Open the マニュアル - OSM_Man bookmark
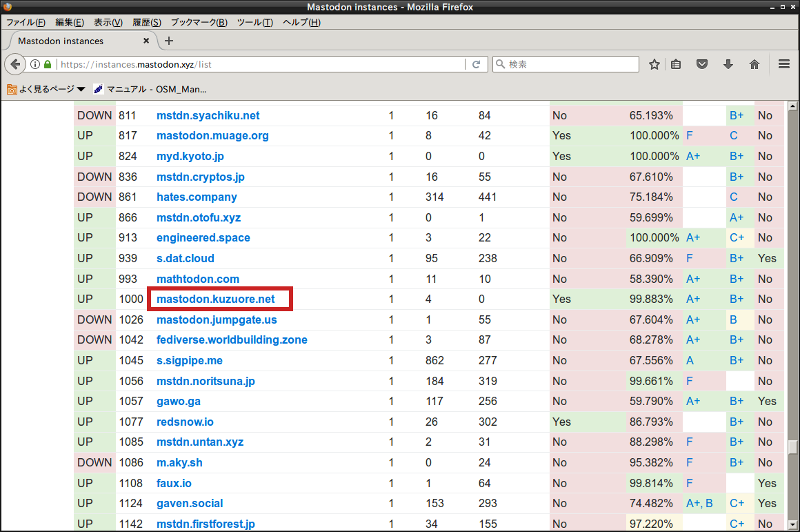Screen dimensions: 800x532 (x=150, y=89)
